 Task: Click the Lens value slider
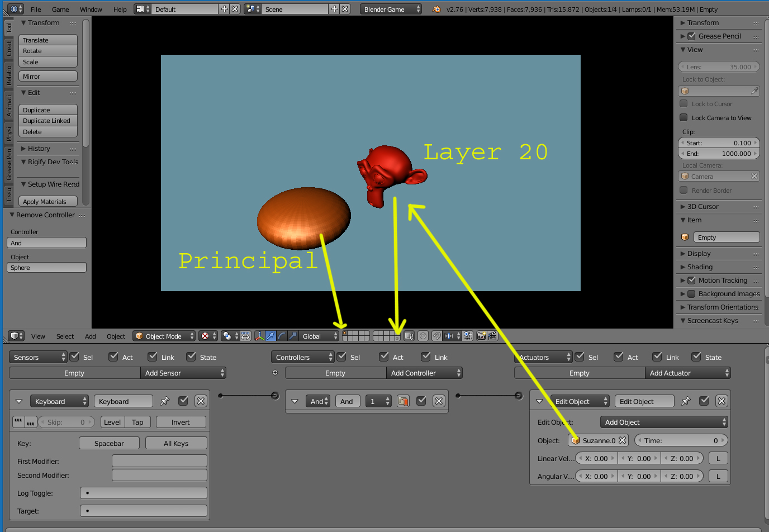(719, 67)
